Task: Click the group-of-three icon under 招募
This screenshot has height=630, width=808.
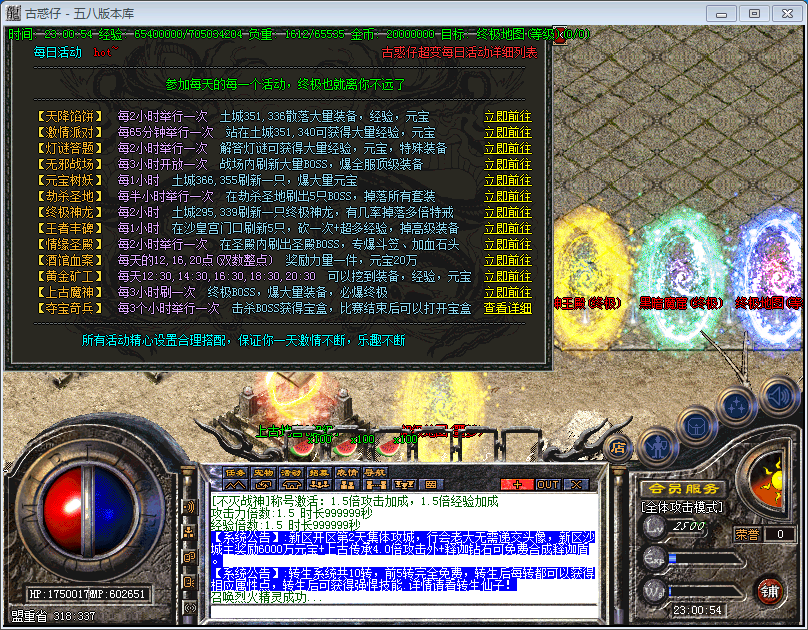Action: 319,485
